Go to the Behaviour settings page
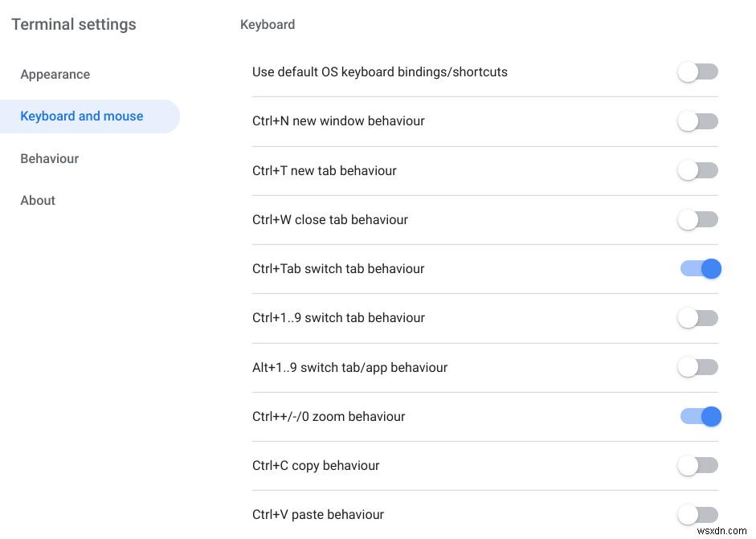The width and height of the screenshot is (756, 539). [49, 158]
